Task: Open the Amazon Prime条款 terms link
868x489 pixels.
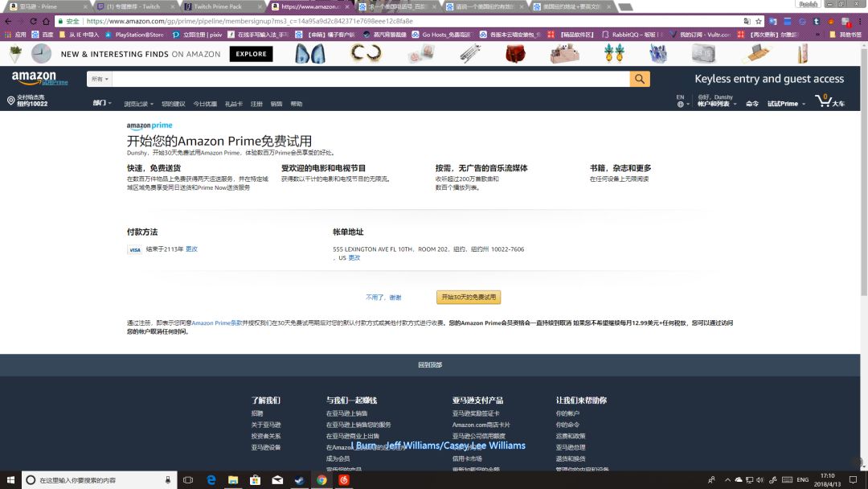Action: pyautogui.click(x=216, y=323)
